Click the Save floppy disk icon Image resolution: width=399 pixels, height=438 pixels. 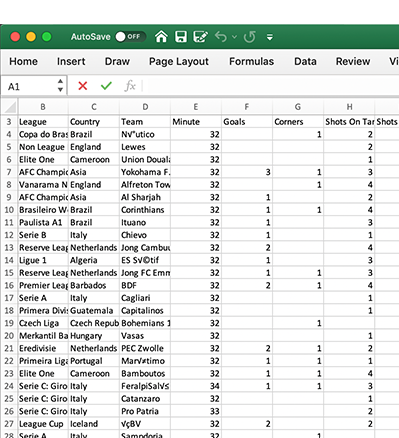tap(181, 37)
